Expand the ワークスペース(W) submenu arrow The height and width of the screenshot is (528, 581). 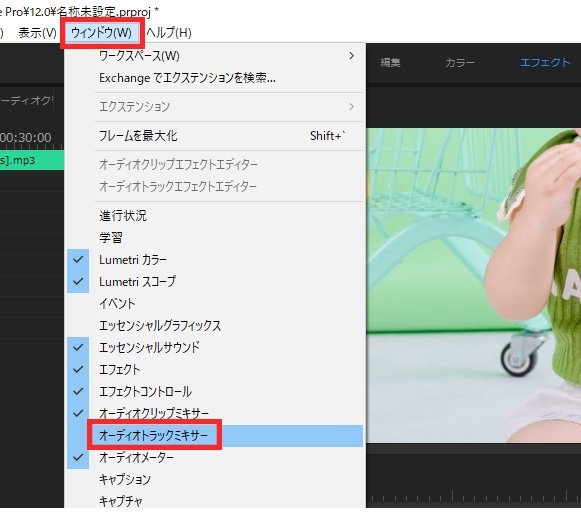(x=351, y=56)
